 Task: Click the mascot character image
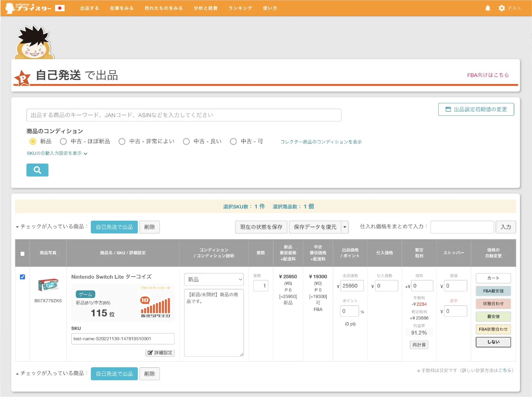click(34, 43)
